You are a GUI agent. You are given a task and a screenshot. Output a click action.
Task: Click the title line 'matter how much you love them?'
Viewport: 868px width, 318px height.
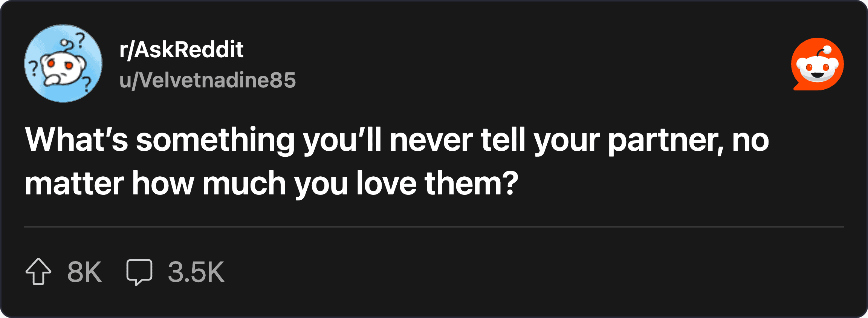pyautogui.click(x=271, y=184)
